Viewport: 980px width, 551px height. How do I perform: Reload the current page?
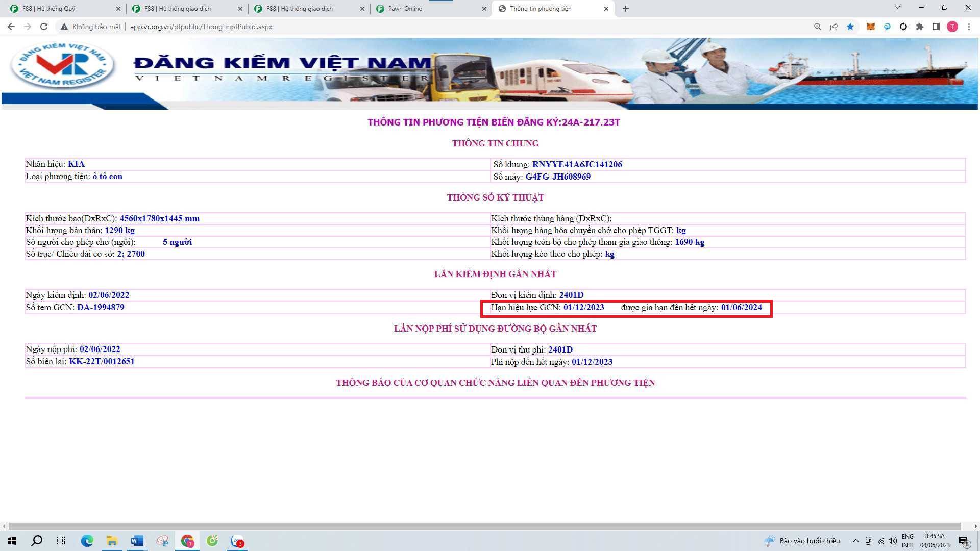coord(44,27)
